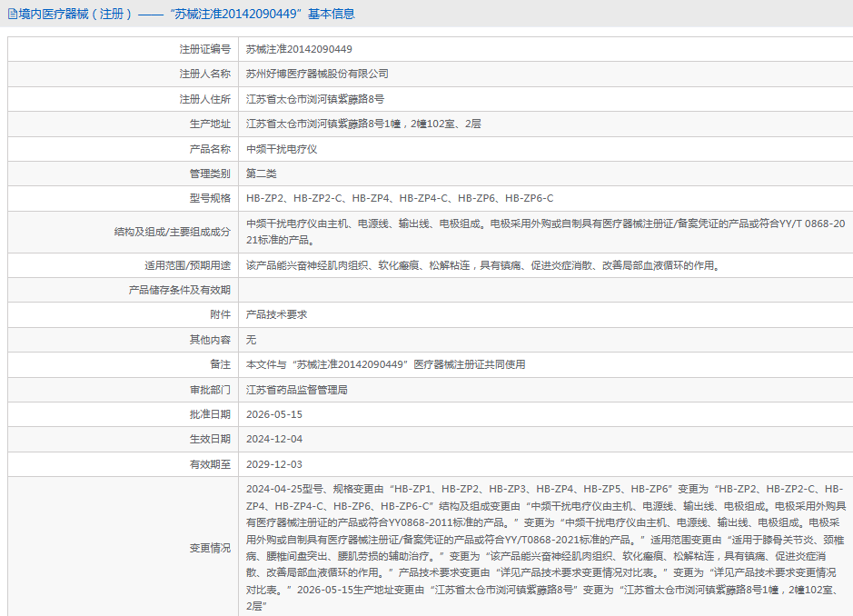The height and width of the screenshot is (616, 853).
Task: Select the 无 value in 其他内容 row
Action: [x=251, y=340]
